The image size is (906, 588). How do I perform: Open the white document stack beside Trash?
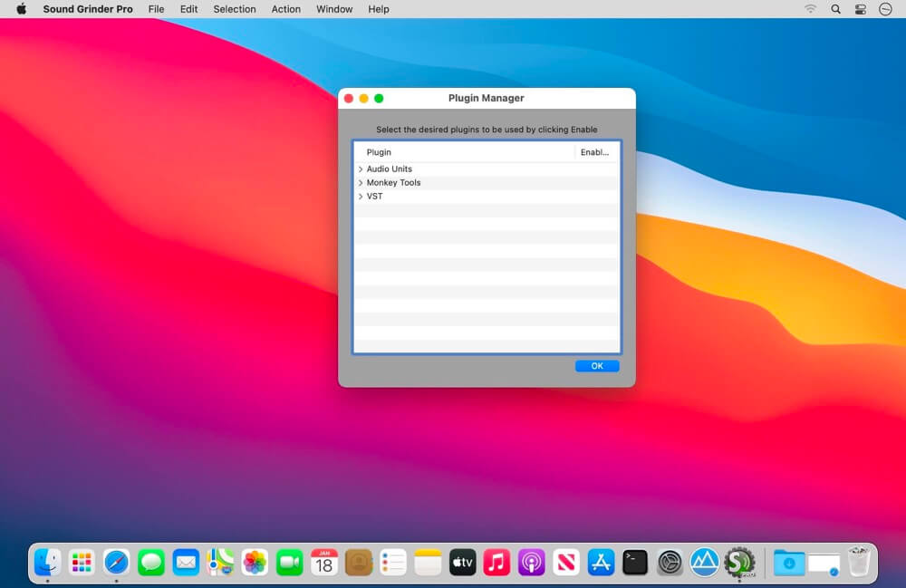[x=824, y=564]
